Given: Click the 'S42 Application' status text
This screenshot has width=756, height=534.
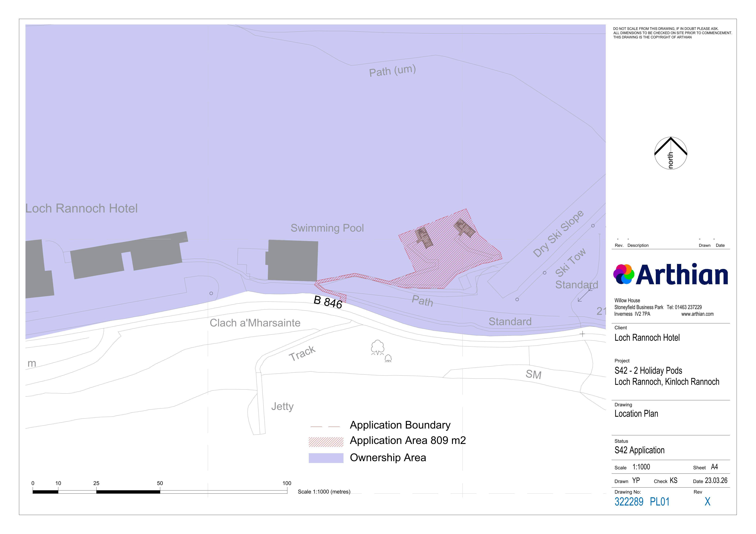Looking at the screenshot, I should point(639,450).
